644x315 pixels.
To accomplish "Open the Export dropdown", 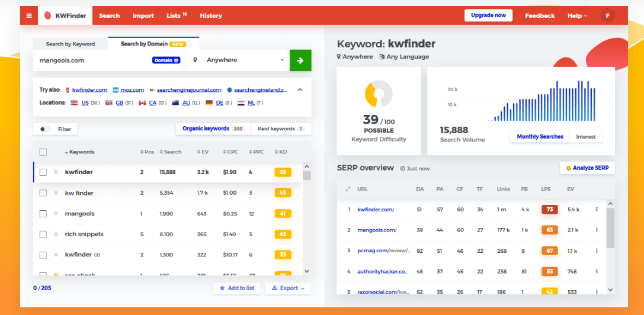I will pos(288,288).
